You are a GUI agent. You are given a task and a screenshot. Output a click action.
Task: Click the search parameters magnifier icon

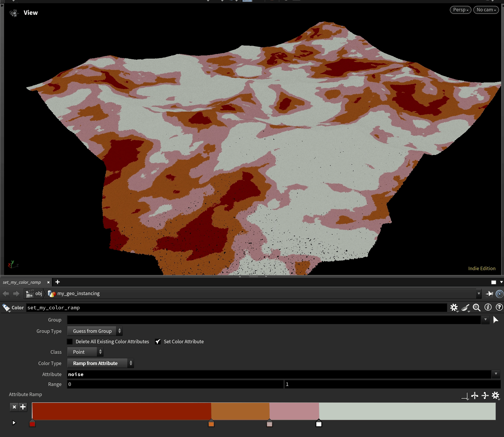coord(476,307)
